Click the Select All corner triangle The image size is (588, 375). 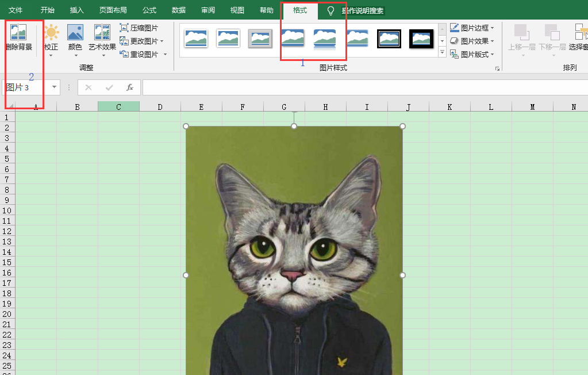(x=10, y=106)
